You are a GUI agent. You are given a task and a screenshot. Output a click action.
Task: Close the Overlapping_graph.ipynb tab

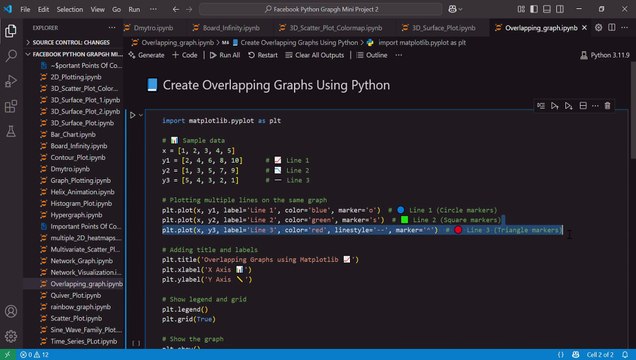(x=584, y=28)
